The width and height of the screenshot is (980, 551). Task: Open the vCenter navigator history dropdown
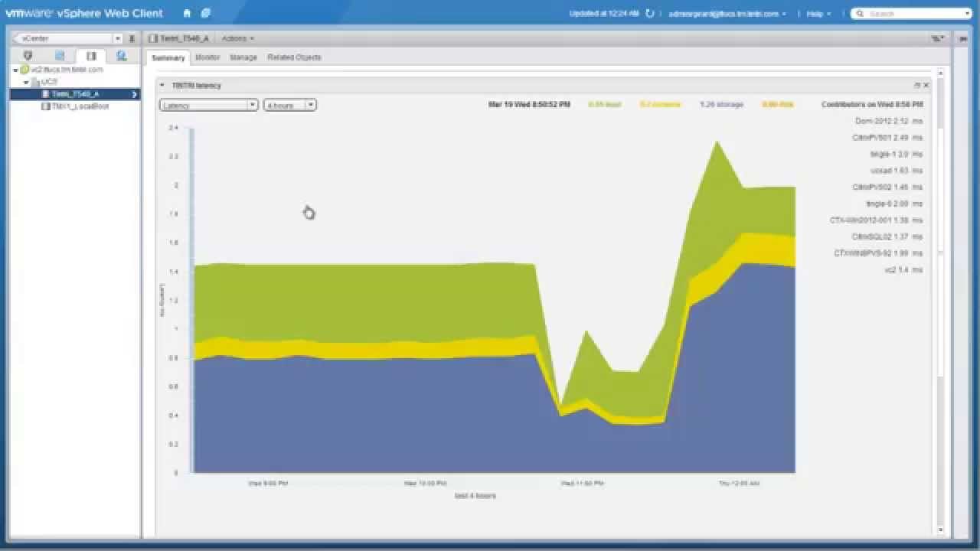coord(117,38)
